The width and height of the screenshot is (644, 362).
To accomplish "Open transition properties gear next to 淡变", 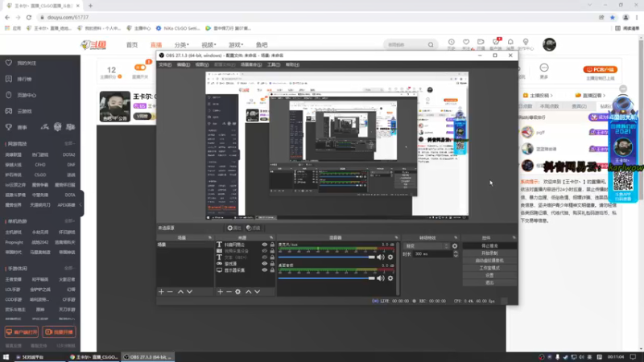I will [455, 246].
